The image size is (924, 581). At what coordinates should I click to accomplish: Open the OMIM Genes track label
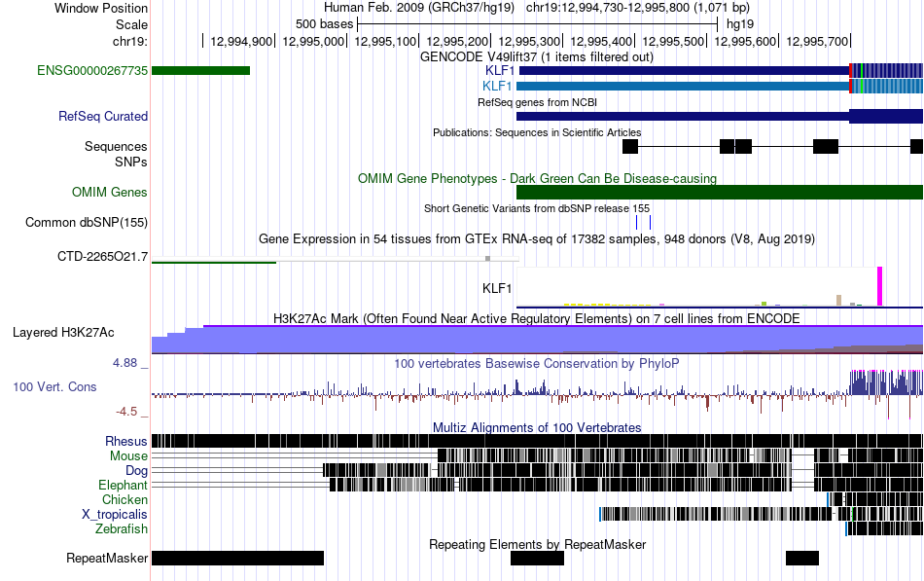(x=110, y=193)
